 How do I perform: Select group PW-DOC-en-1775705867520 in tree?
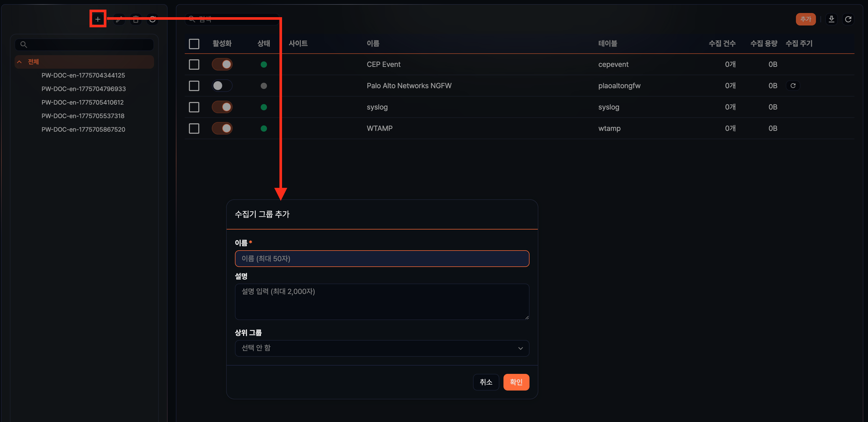83,129
